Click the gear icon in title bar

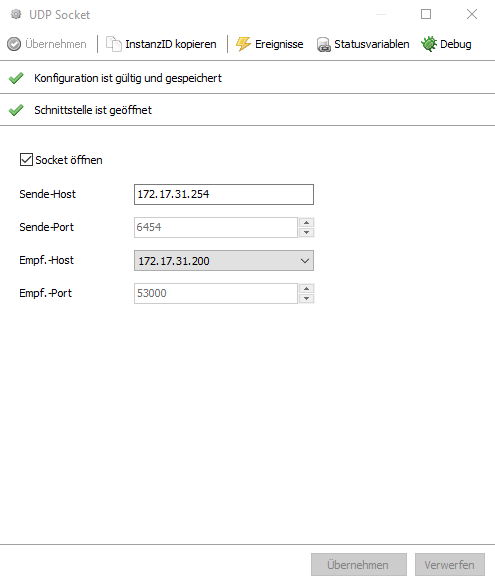tap(16, 15)
